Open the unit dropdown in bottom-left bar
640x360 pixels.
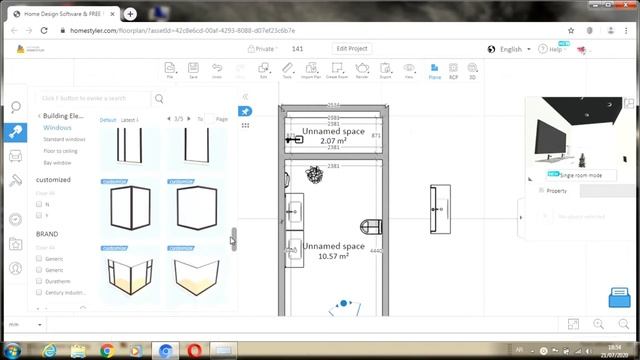[25, 324]
